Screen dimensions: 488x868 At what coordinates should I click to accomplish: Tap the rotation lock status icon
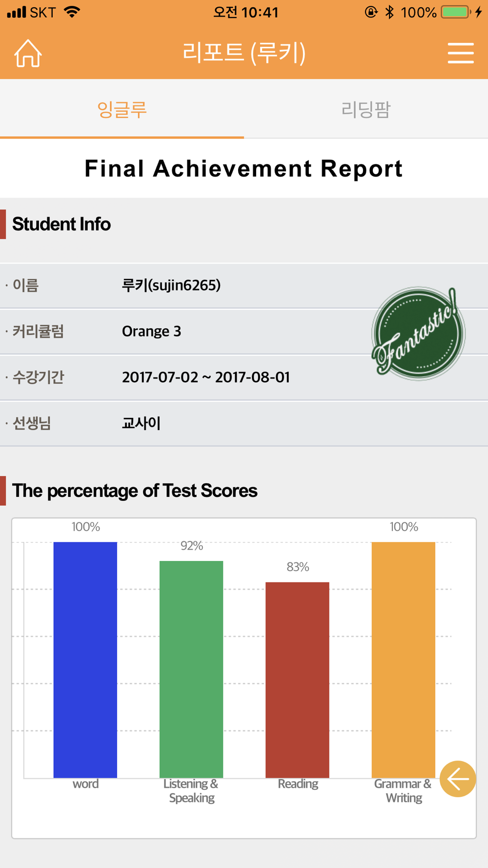pyautogui.click(x=371, y=12)
